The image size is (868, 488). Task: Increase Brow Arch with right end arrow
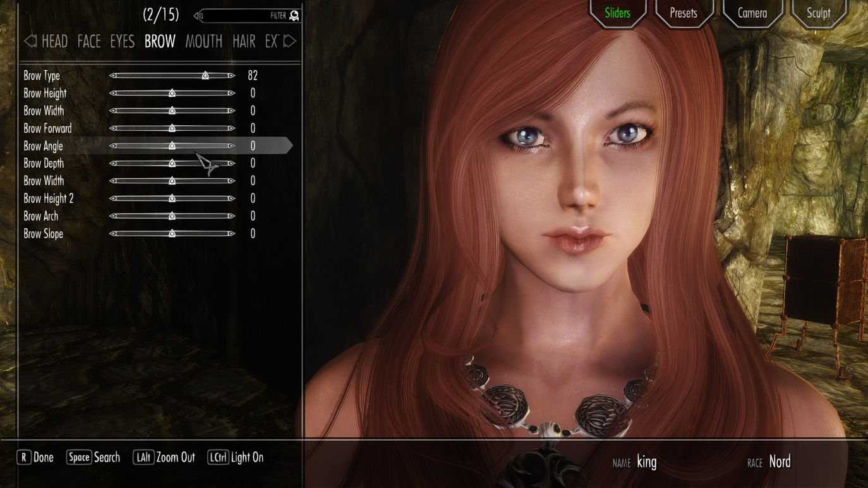(231, 216)
